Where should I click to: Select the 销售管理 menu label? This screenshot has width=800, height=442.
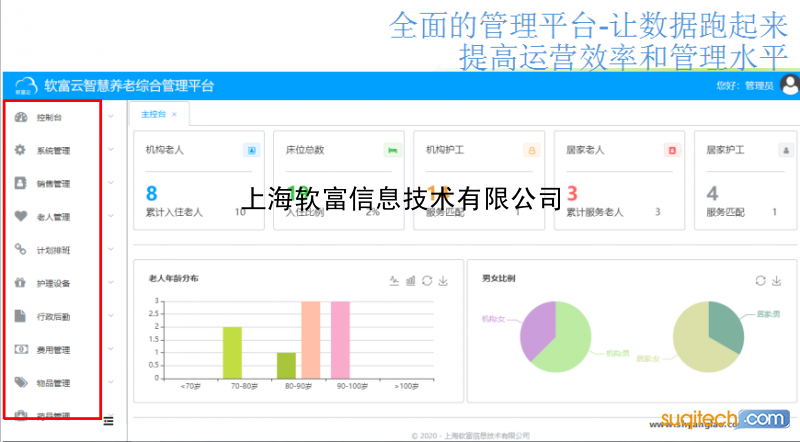coord(53,184)
